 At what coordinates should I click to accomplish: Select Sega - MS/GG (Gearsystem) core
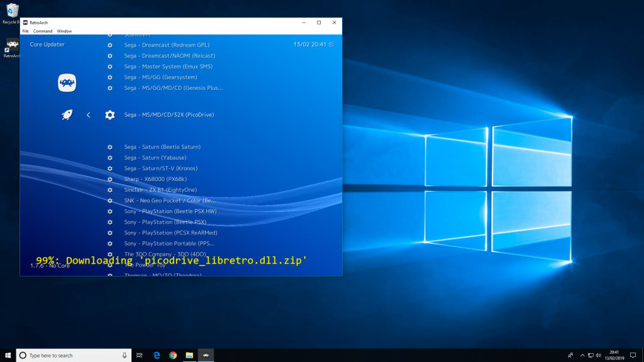click(160, 77)
